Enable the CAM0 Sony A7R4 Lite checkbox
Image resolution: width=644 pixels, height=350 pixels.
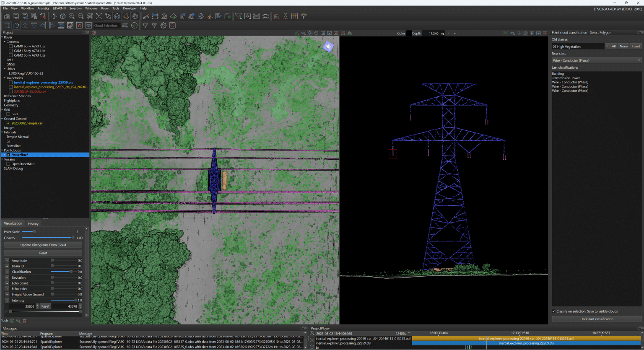pyautogui.click(x=10, y=46)
